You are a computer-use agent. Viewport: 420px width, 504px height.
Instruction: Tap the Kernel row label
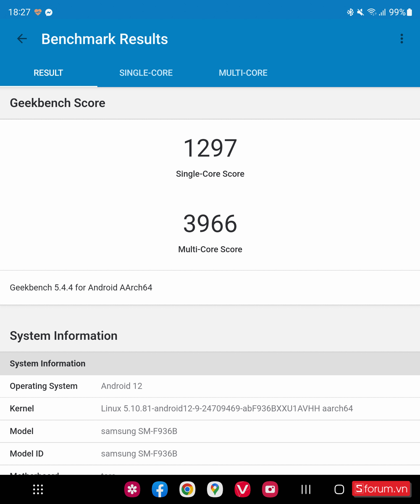coord(22,409)
